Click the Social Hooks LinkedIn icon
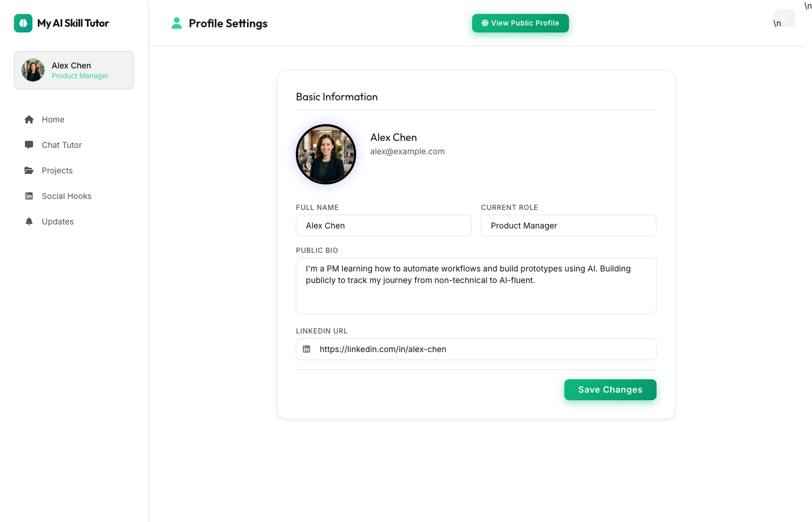Image resolution: width=812 pixels, height=522 pixels. 29,196
